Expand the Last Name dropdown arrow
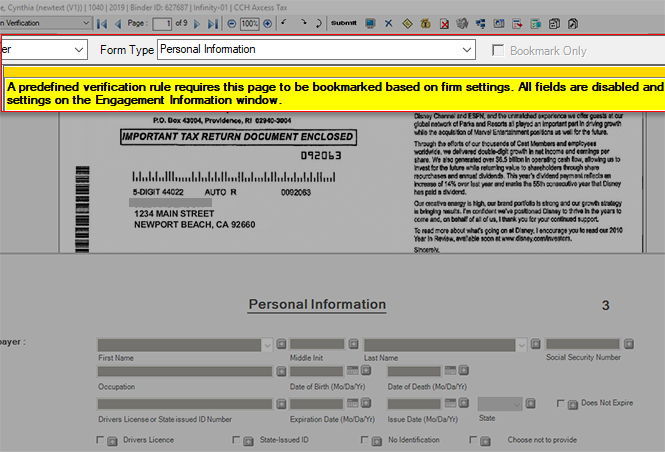Viewport: 665px width, 452px height. tap(522, 345)
